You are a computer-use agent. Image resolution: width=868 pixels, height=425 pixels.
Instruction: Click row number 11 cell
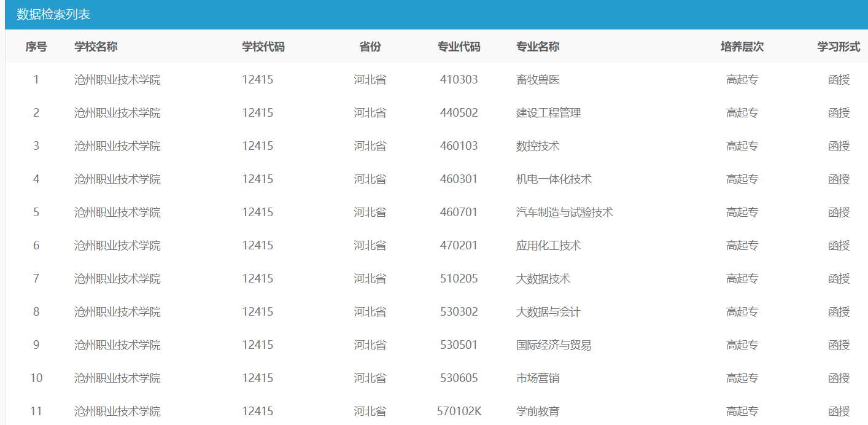tap(36, 411)
